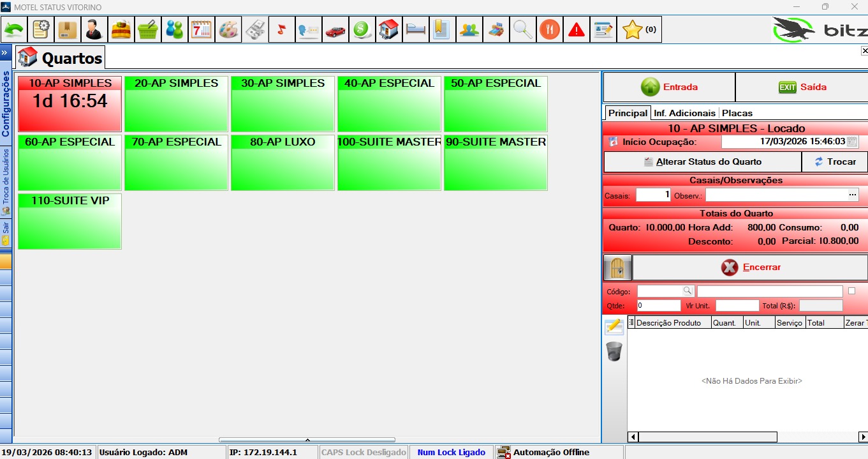This screenshot has width=868, height=459.
Task: Open the product grid column selector
Action: [x=631, y=323]
